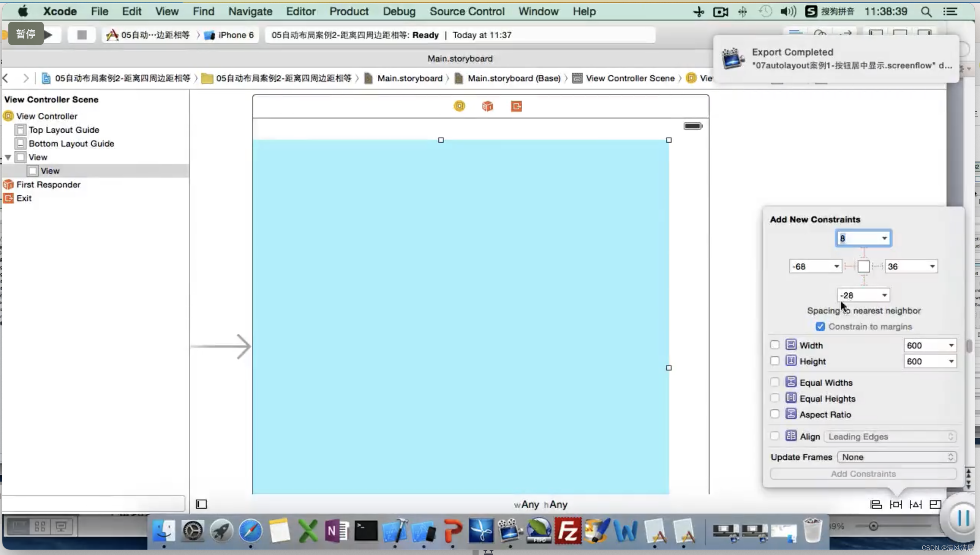The height and width of the screenshot is (555, 980).
Task: Click the iPhone 6 simulator icon
Action: pyautogui.click(x=209, y=34)
